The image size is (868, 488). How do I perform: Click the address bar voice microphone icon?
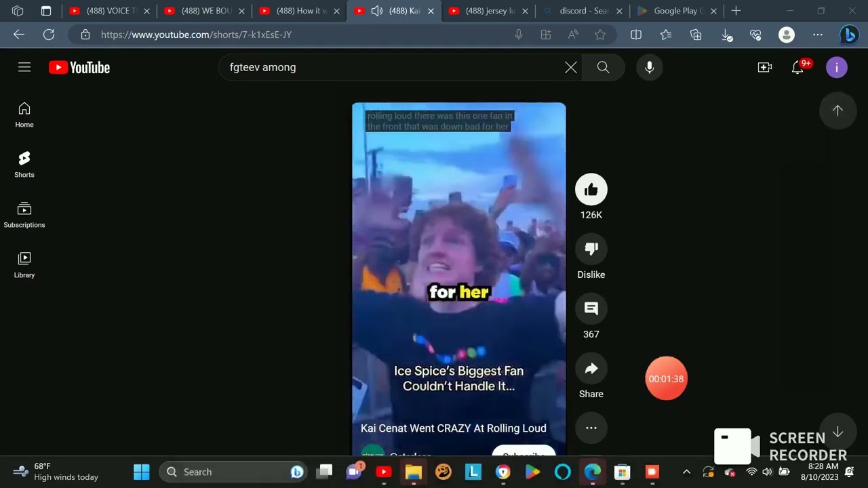pyautogui.click(x=519, y=35)
